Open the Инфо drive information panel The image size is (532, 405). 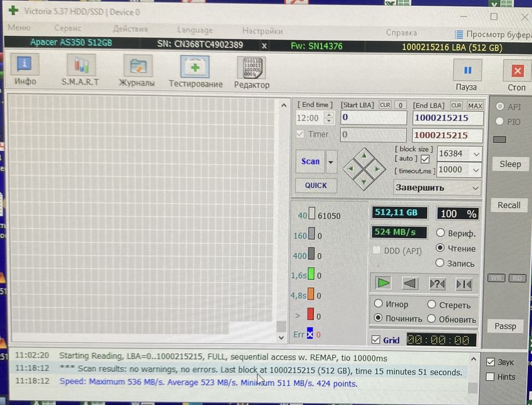click(25, 70)
